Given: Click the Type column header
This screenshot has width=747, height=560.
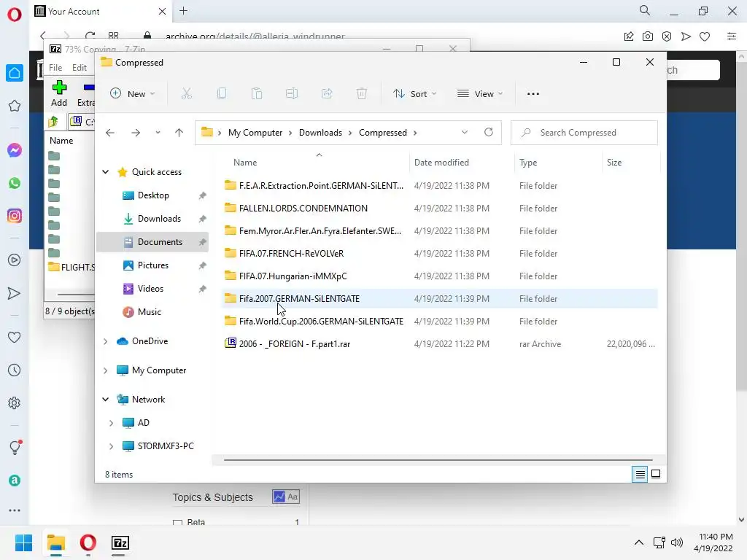Looking at the screenshot, I should 558,163.
